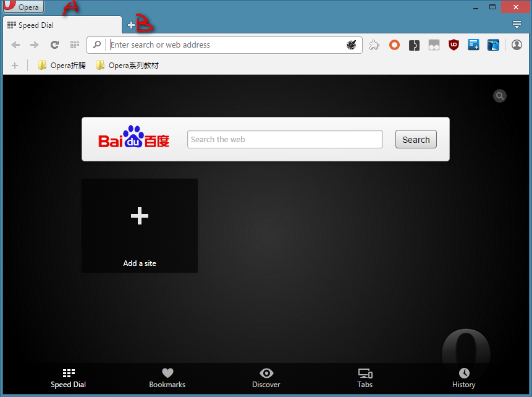532x397 pixels.
Task: Open Bookmarks in bottom bar
Action: click(167, 378)
